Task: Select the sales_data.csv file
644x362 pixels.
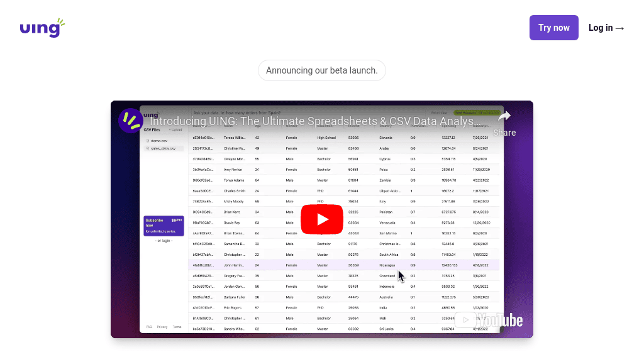Action: [x=163, y=148]
